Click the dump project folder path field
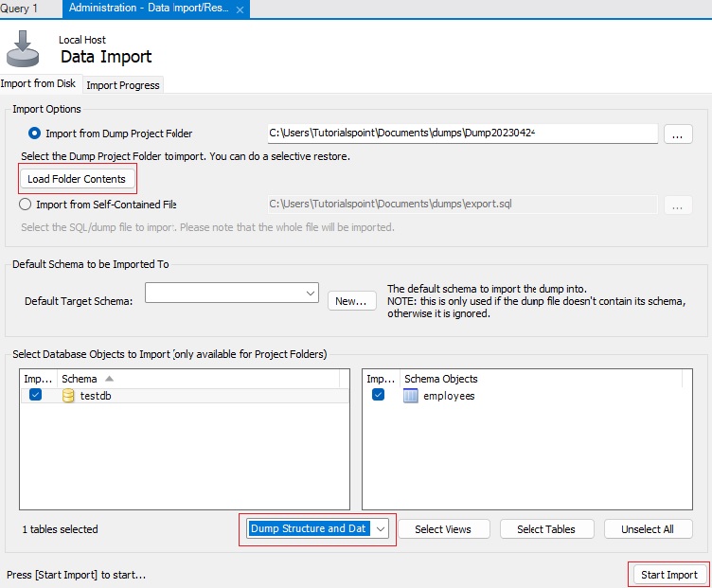Image resolution: width=712 pixels, height=588 pixels. click(461, 134)
